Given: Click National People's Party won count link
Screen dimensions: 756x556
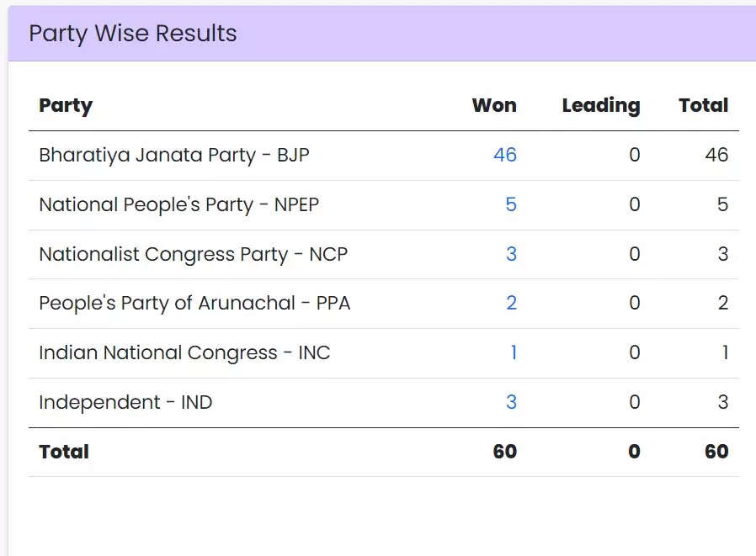Looking at the screenshot, I should pos(510,205).
